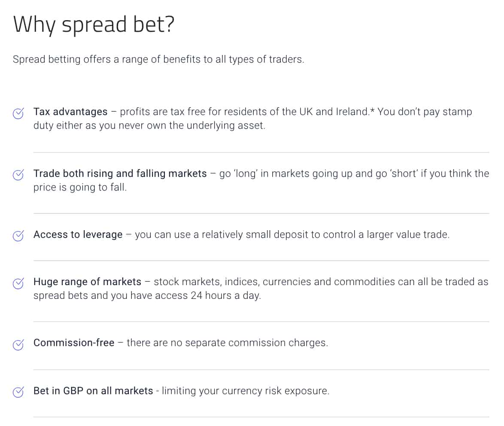Image resolution: width=504 pixels, height=426 pixels.
Task: Click the checkmark icon next to Bet in GBP
Action: click(x=18, y=392)
